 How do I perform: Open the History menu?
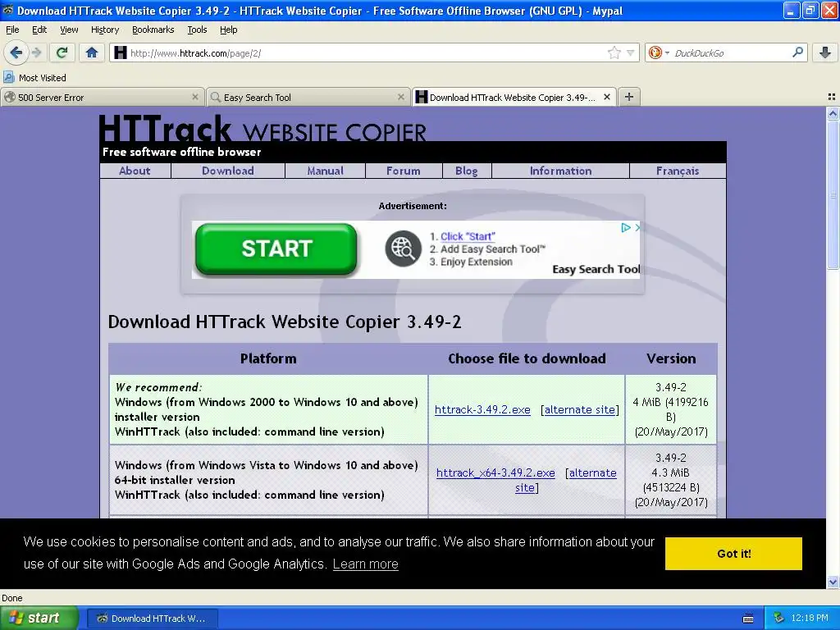[104, 30]
